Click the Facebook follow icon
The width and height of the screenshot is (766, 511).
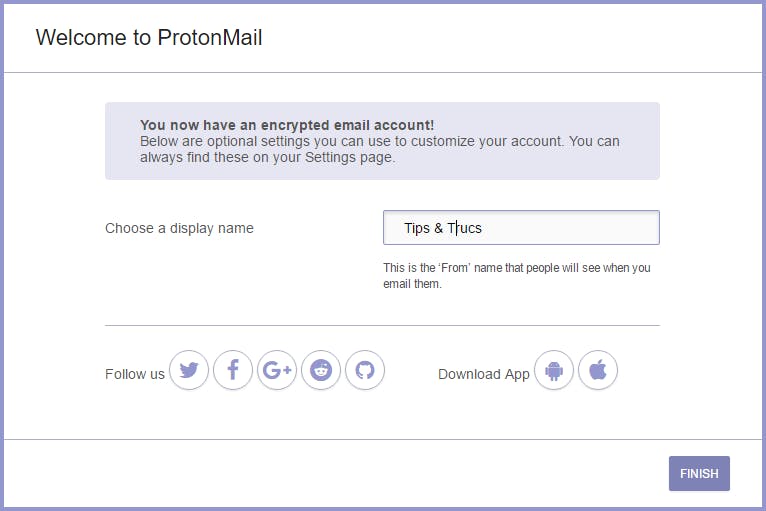pyautogui.click(x=233, y=371)
